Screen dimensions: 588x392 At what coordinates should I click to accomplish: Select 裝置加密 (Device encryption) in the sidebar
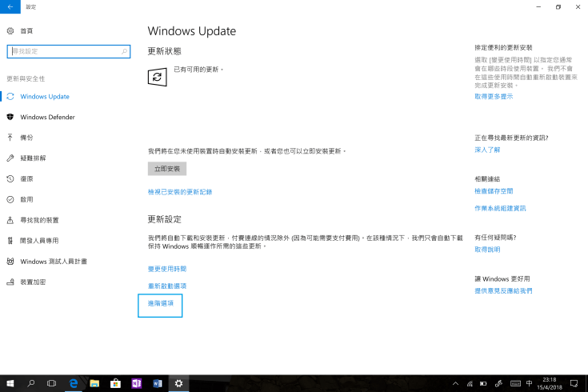click(33, 282)
